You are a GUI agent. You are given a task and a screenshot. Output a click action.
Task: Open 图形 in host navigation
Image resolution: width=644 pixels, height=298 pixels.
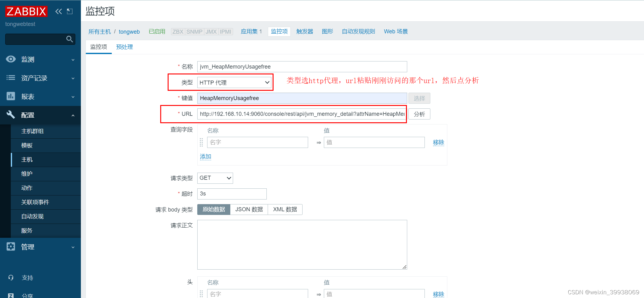tap(328, 31)
